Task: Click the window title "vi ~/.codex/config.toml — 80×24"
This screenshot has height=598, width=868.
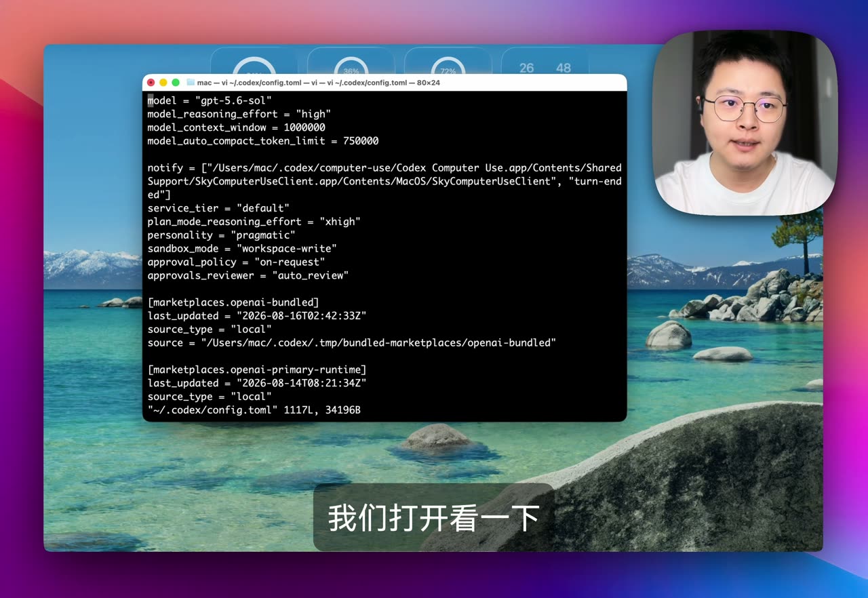Action: click(384, 83)
